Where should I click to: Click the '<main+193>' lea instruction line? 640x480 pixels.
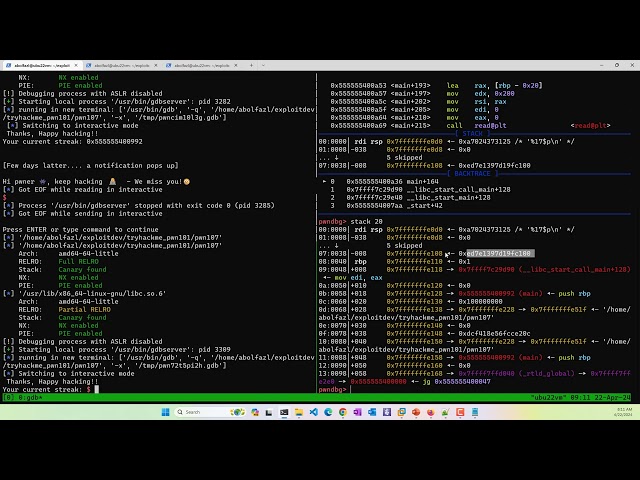(436, 86)
